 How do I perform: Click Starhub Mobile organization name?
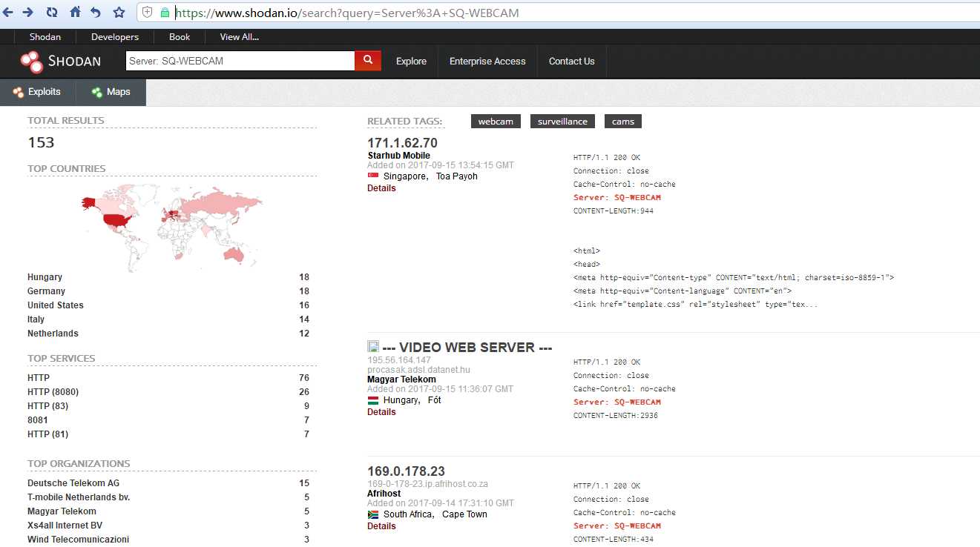tap(398, 156)
